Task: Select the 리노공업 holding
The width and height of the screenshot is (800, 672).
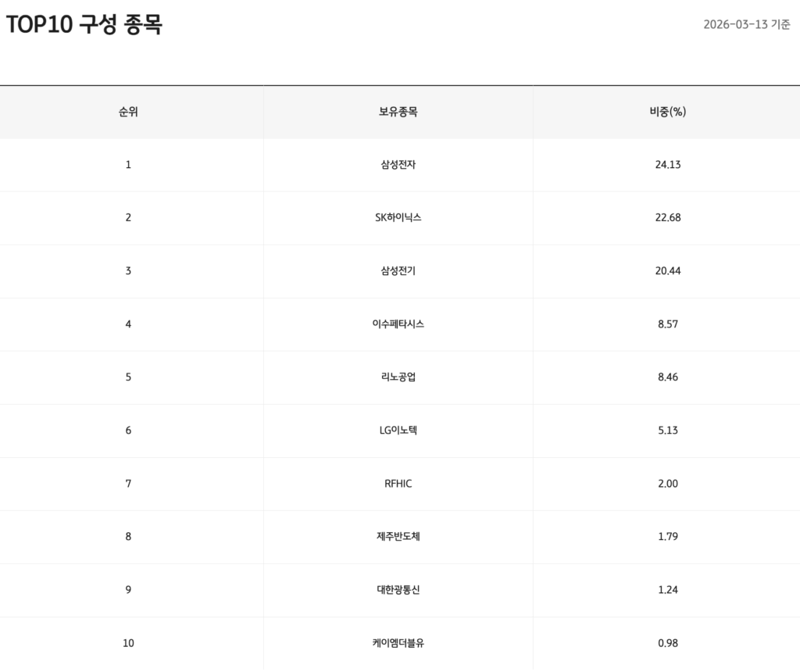Action: (x=398, y=377)
